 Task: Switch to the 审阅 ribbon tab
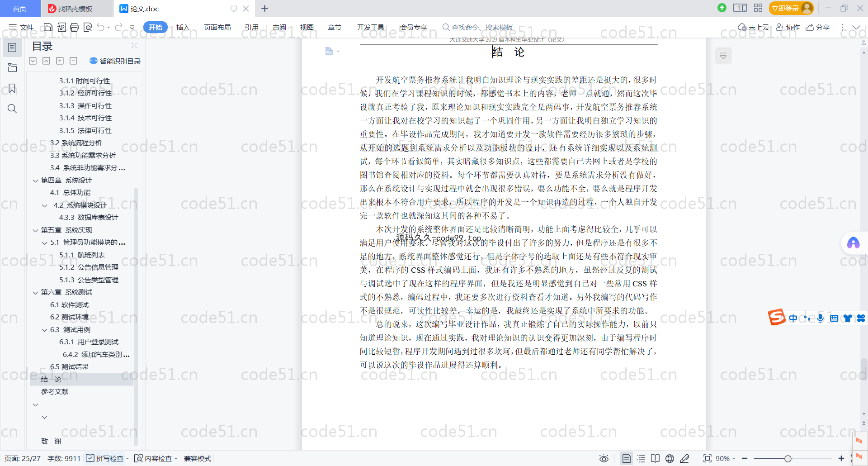[279, 27]
